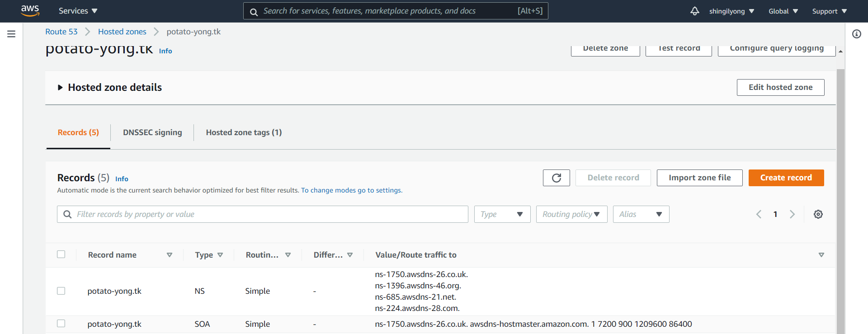Click the scrollbar up arrow
The image size is (868, 334).
pos(840,52)
